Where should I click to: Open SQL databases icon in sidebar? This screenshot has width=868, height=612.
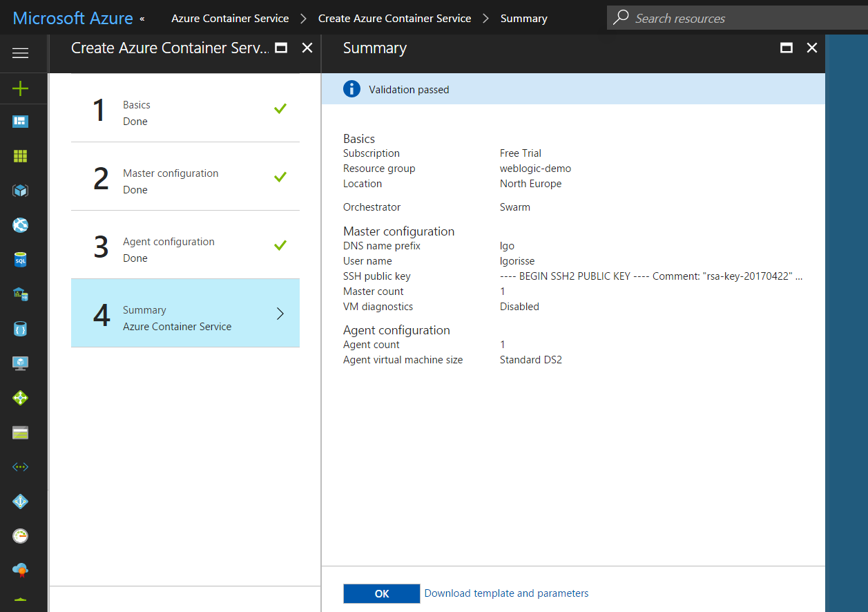[x=21, y=260]
